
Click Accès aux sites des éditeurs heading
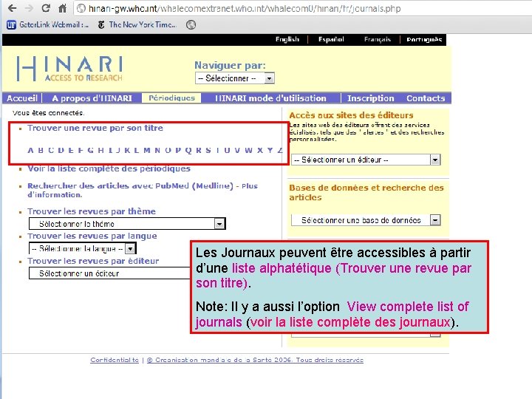[351, 115]
